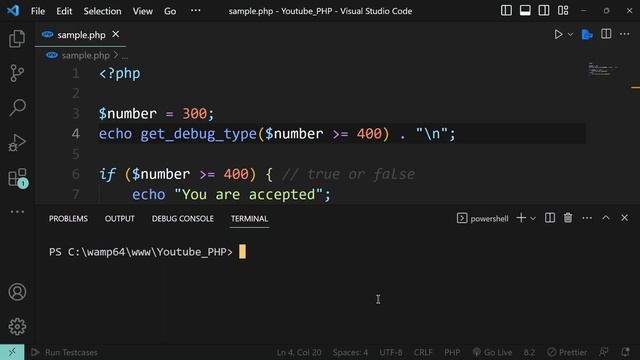Click sample.php in the breadcrumb
This screenshot has height=360, width=640.
point(86,56)
